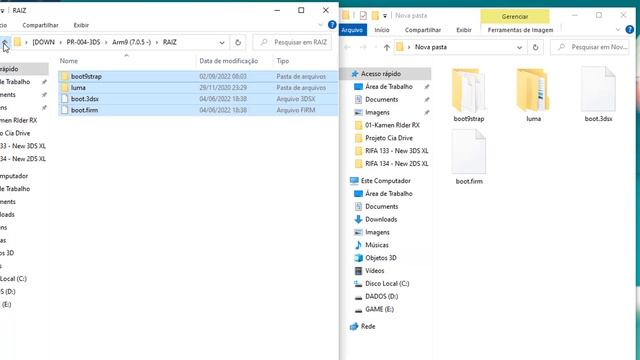640x360 pixels.
Task: Click PR-004-3DS breadcrumb in RAIZ window
Action: click(83, 42)
